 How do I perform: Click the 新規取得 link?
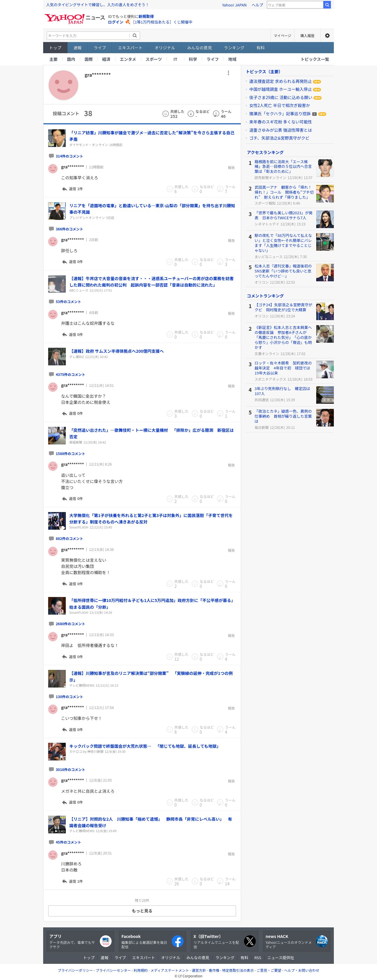(x=146, y=17)
